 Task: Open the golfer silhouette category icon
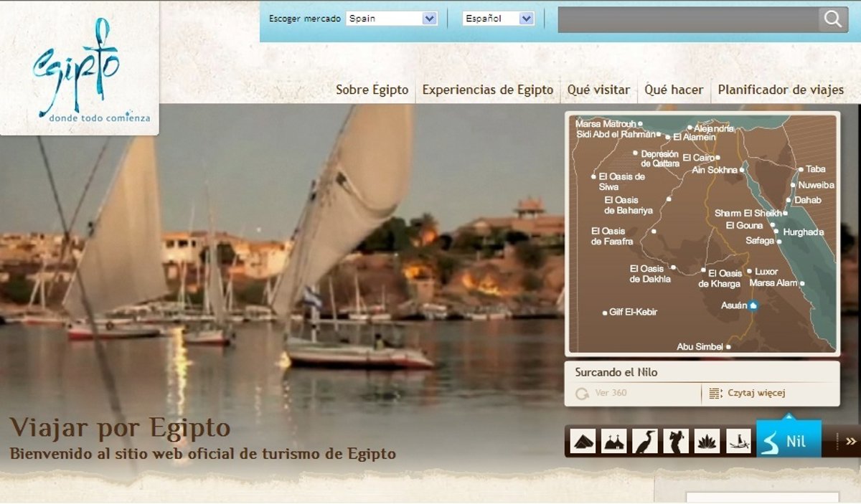tap(676, 441)
